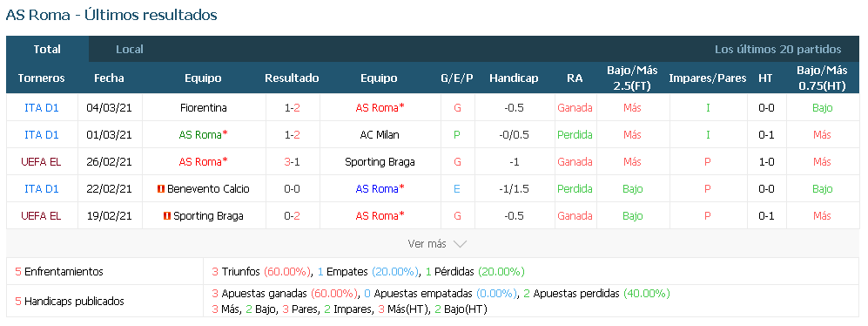
Task: Click red card icon beside Sporting Braga
Action: click(x=166, y=215)
